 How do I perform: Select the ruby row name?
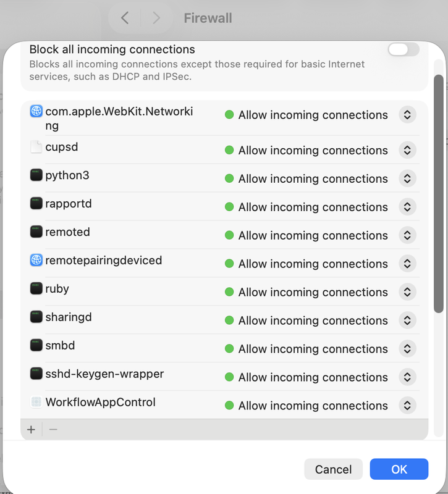57,289
